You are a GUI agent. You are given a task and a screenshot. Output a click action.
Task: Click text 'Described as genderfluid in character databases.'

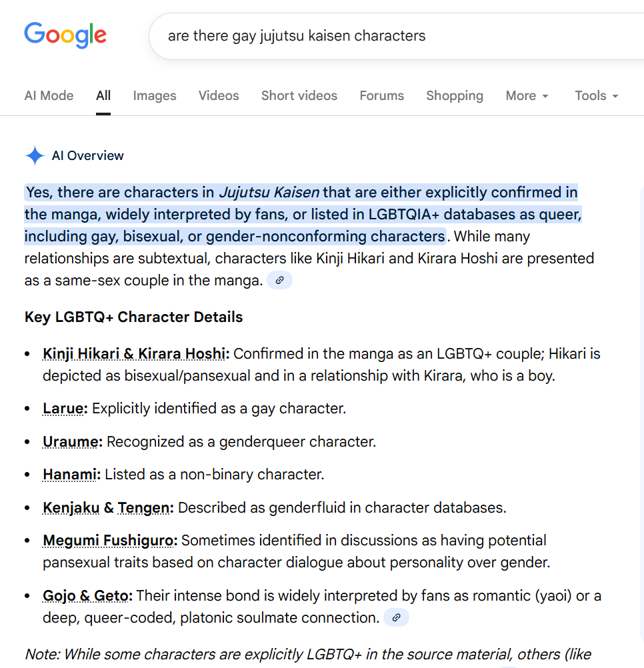342,507
